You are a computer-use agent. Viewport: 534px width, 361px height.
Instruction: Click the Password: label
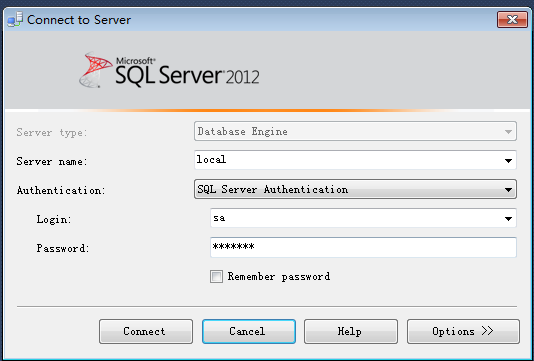point(63,248)
